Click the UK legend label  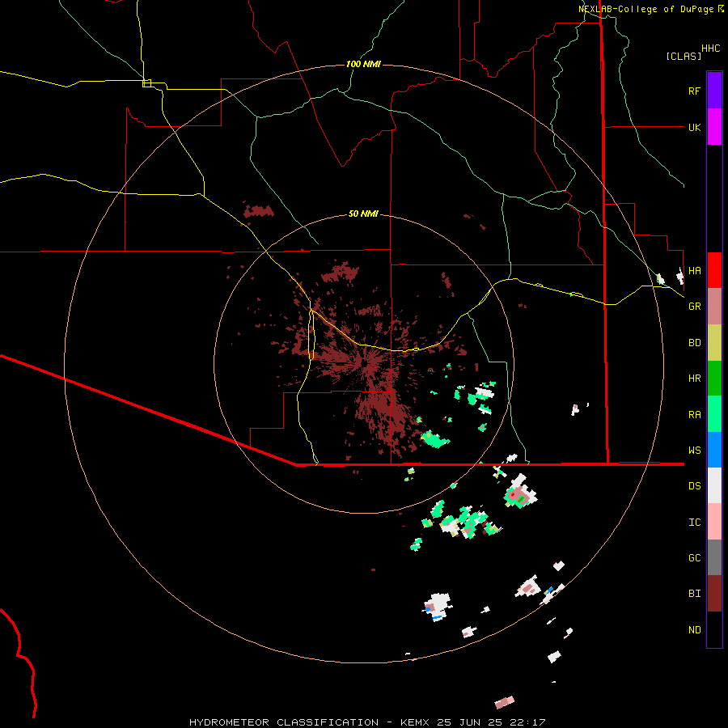(x=694, y=127)
